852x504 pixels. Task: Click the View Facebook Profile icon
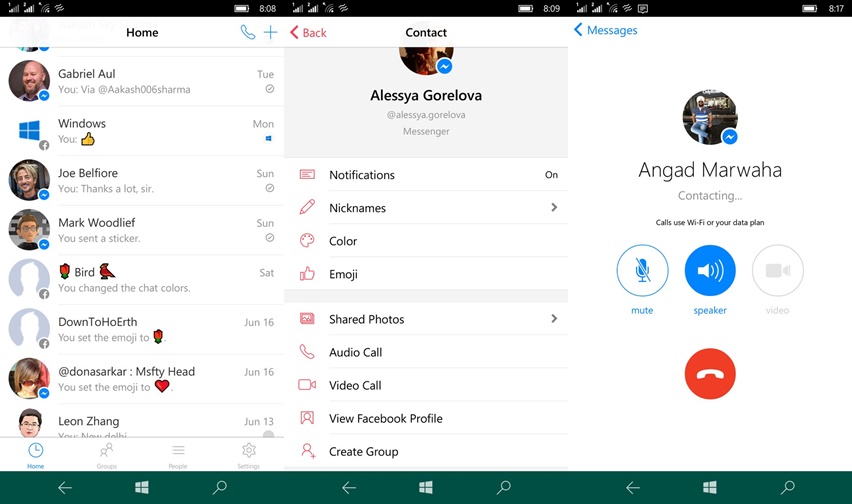(307, 418)
